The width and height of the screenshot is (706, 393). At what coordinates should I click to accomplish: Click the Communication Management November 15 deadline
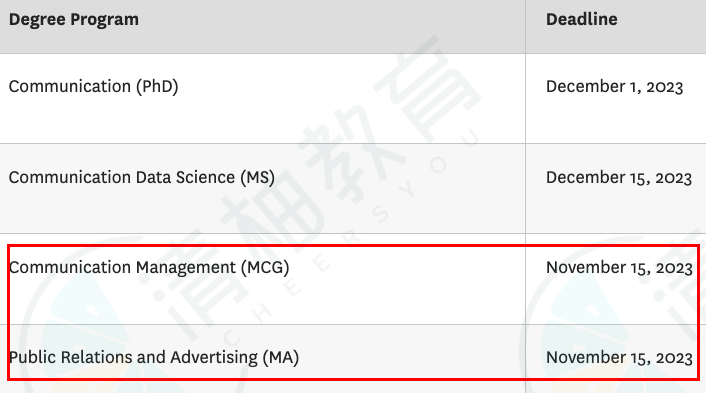tap(619, 268)
